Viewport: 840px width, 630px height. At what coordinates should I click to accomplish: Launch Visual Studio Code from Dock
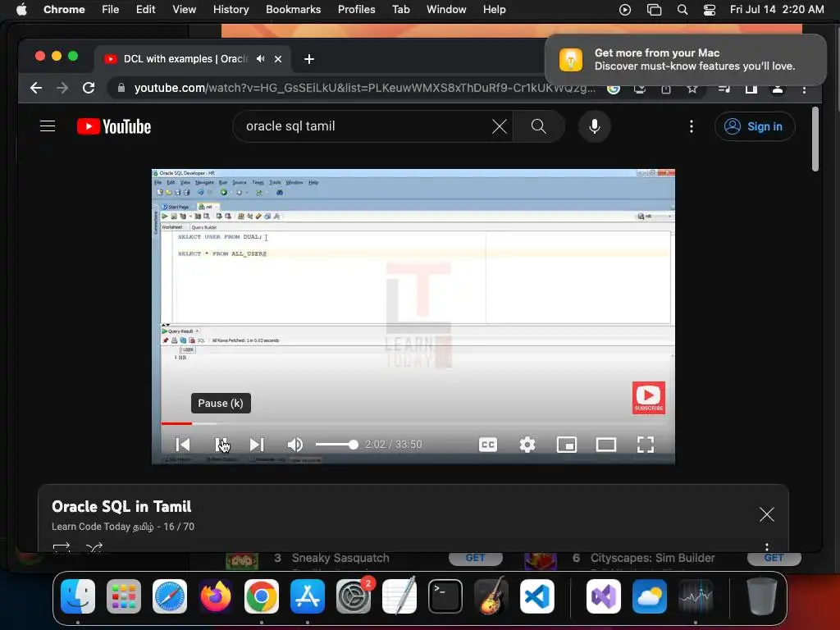click(x=537, y=596)
